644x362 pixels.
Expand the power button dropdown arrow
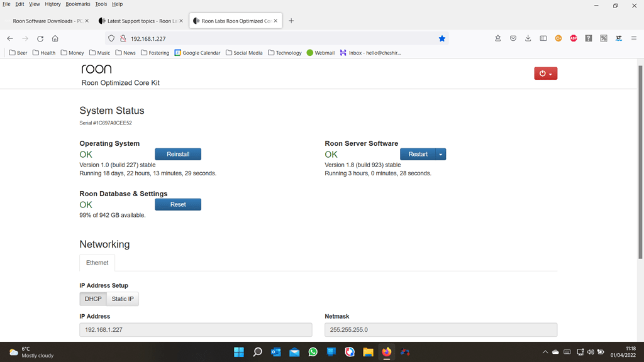(552, 73)
